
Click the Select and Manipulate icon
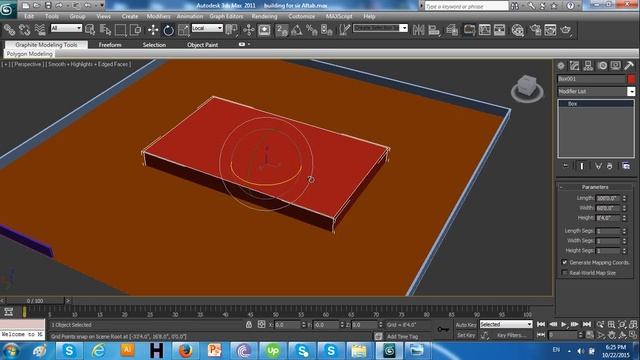249,30
